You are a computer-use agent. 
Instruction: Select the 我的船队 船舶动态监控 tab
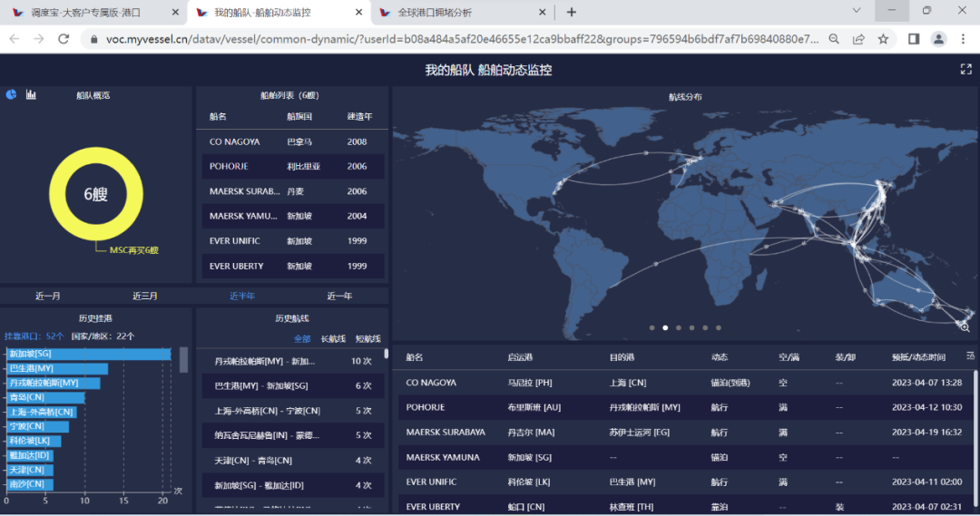[279, 13]
